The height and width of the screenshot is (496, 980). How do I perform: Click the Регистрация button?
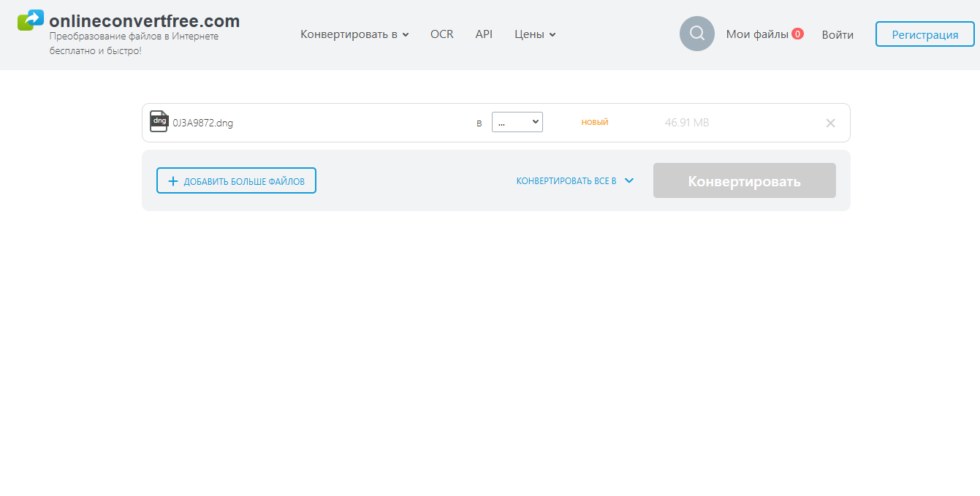[925, 34]
